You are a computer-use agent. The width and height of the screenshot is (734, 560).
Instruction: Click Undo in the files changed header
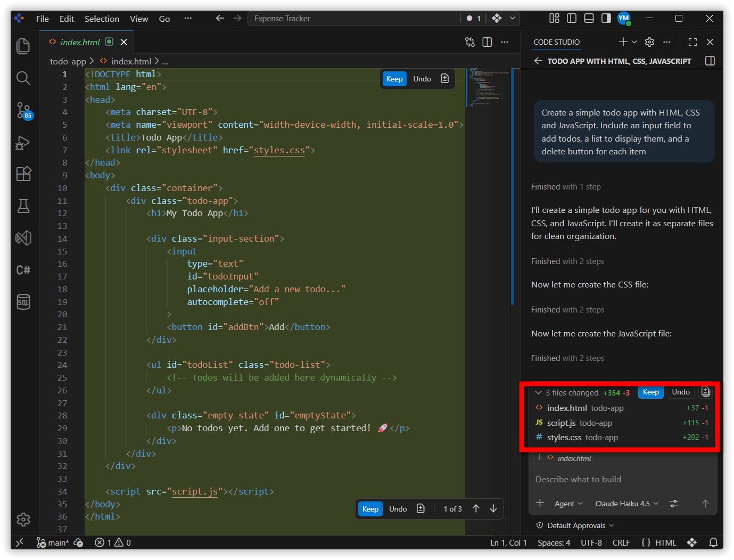click(681, 392)
